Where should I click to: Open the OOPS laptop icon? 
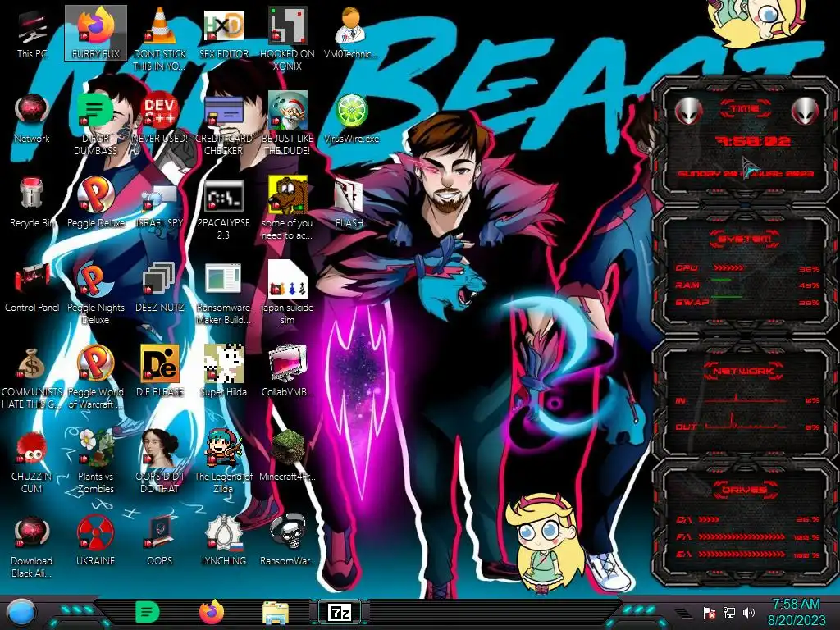160,541
